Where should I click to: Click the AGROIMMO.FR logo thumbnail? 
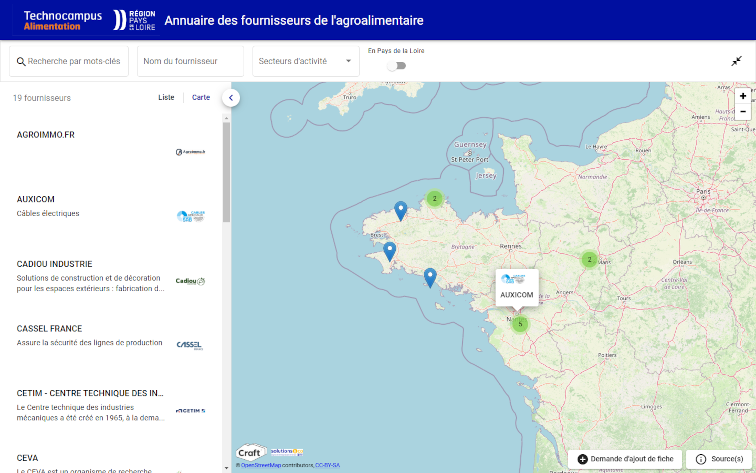(190, 152)
